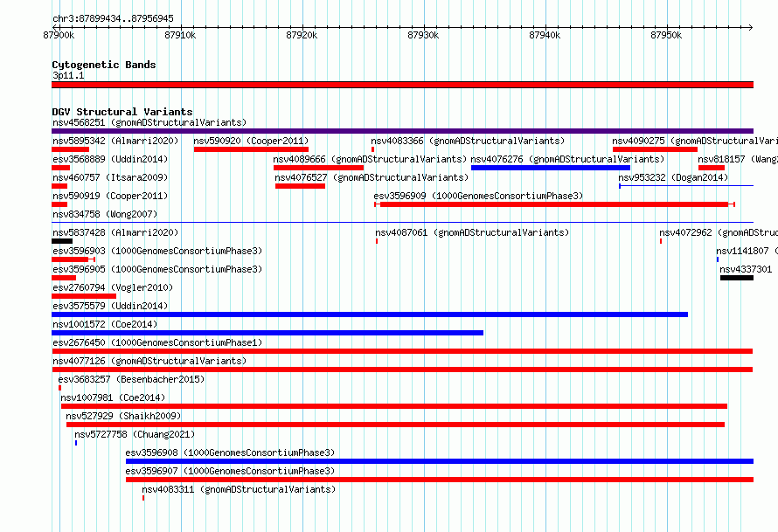
Task: Open nsv1001572 (Coe2014) variant label
Action: coord(105,324)
